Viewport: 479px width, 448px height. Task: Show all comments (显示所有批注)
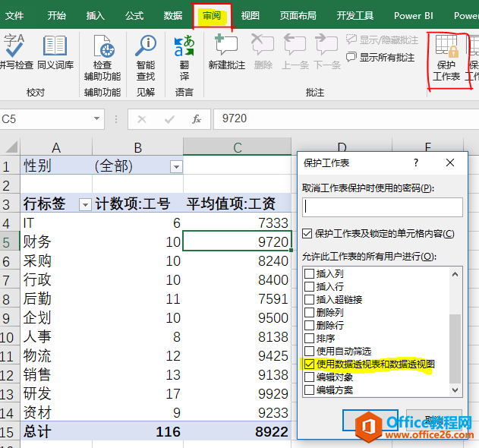pos(380,57)
